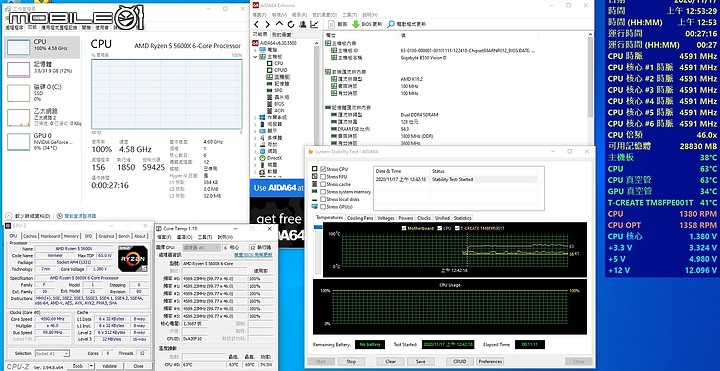Click AIDA64 Report page icon
720x371 pixels.
coord(332,24)
